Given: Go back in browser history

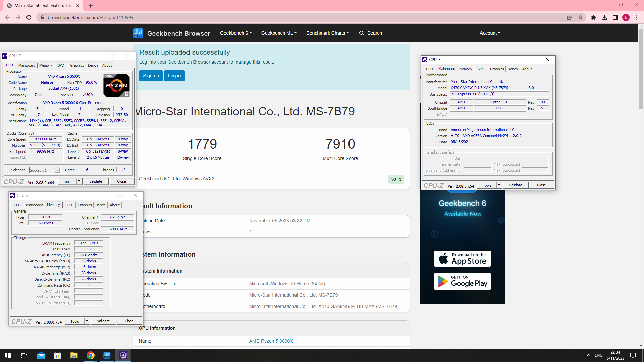Looking at the screenshot, I should tap(7, 17).
